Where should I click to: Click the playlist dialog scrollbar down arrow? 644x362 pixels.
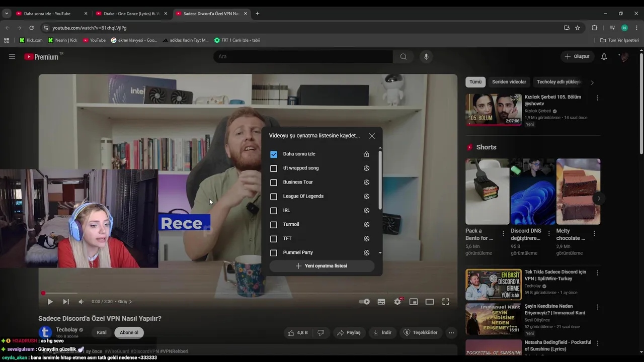pyautogui.click(x=380, y=253)
